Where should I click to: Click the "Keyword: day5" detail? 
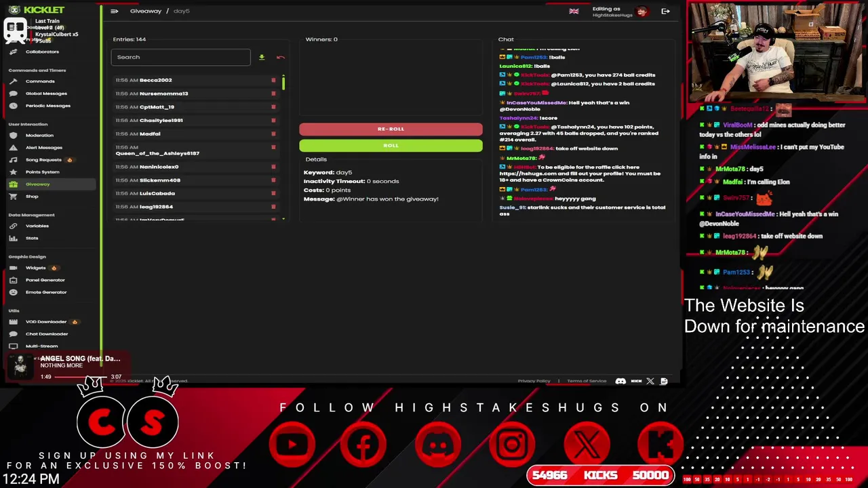coord(328,172)
